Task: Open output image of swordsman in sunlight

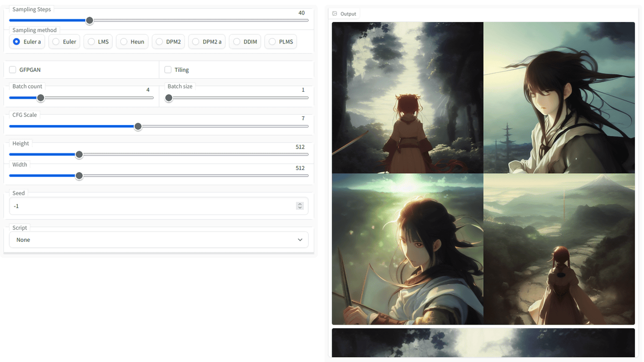Action: coord(407,249)
